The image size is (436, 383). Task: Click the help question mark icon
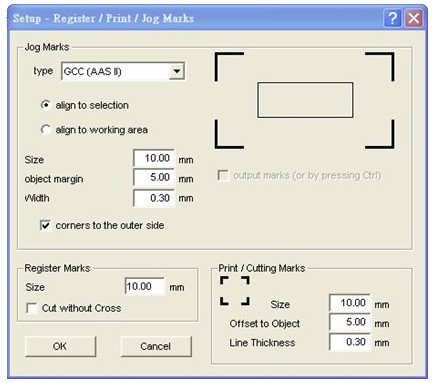pos(392,18)
